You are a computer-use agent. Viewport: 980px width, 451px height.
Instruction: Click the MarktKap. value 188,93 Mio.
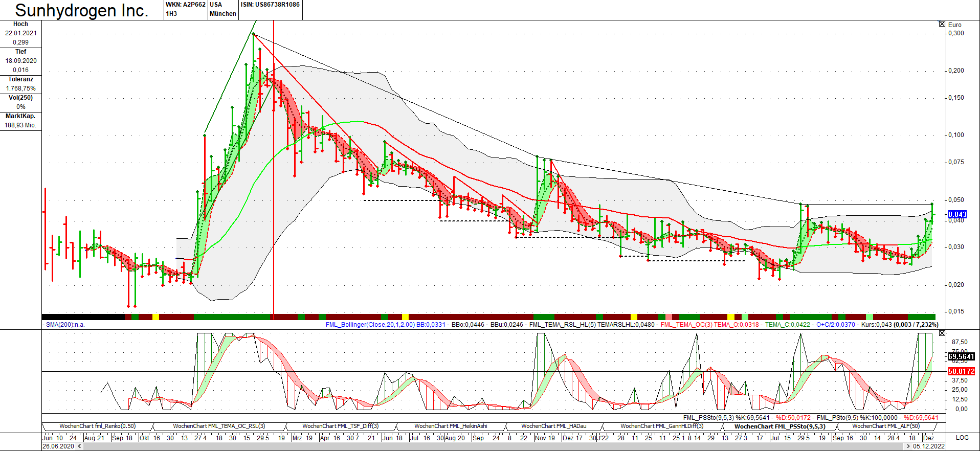click(21, 125)
